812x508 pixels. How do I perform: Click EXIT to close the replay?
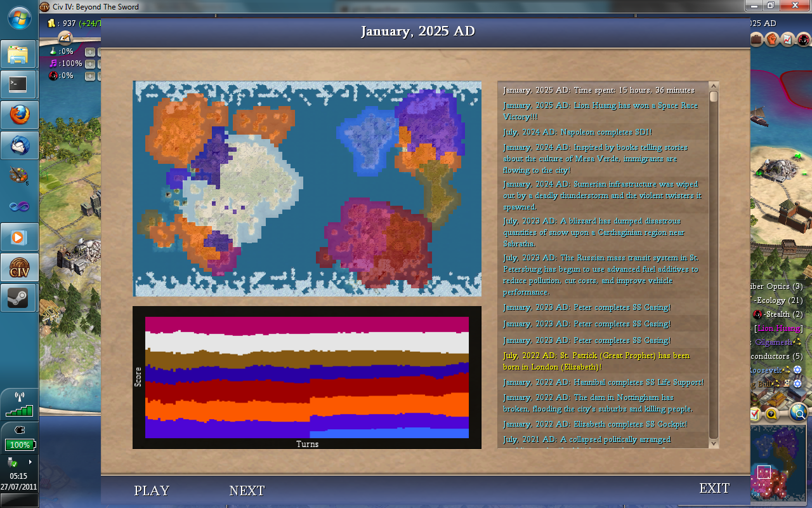(x=714, y=488)
